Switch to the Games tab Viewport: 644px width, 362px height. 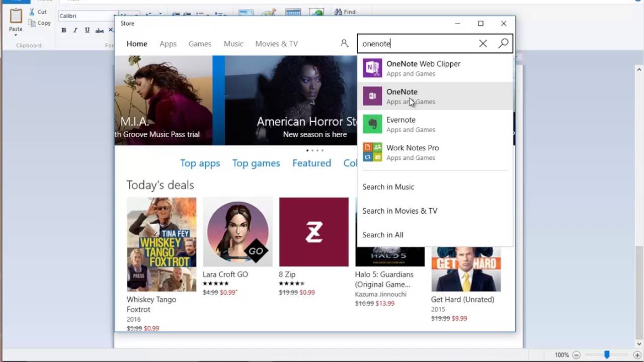pos(200,44)
